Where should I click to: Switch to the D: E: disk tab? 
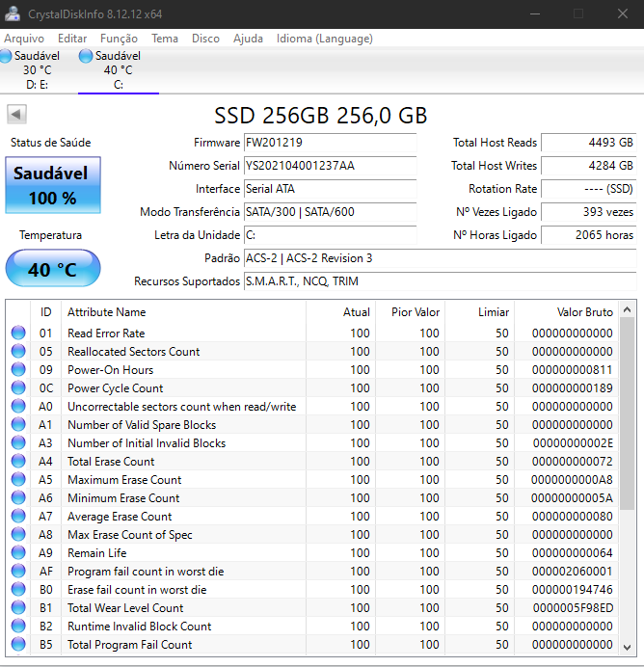tap(37, 70)
